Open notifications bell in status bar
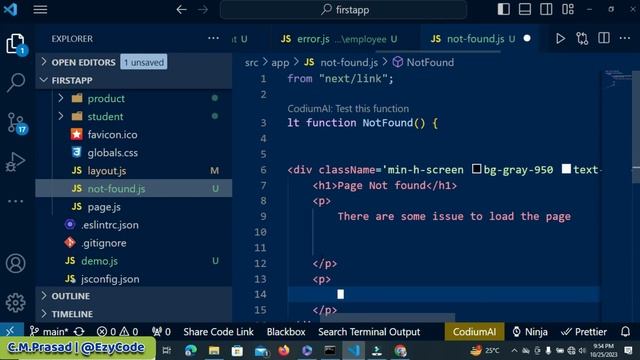This screenshot has height=360, width=640. 625,331
